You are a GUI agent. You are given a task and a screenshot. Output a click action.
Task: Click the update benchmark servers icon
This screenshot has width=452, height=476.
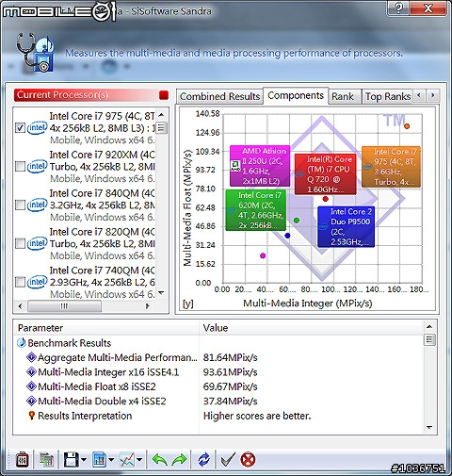(x=46, y=460)
